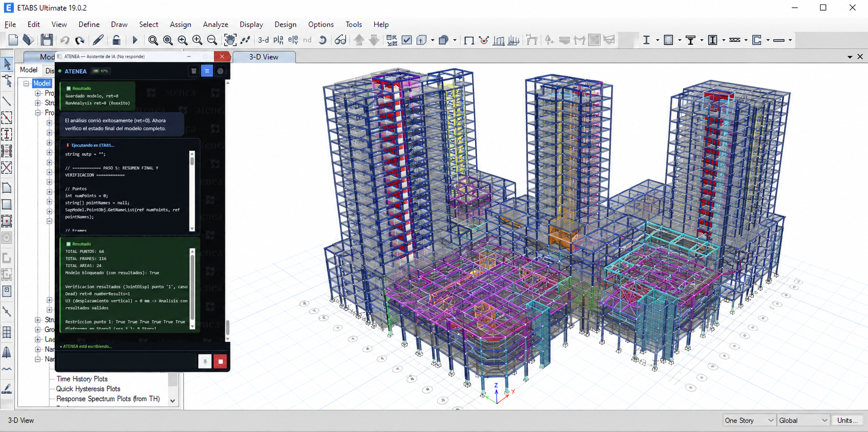Viewport: 868px width, 432px height.
Task: Open ATENEA settings gear icon
Action: (221, 71)
